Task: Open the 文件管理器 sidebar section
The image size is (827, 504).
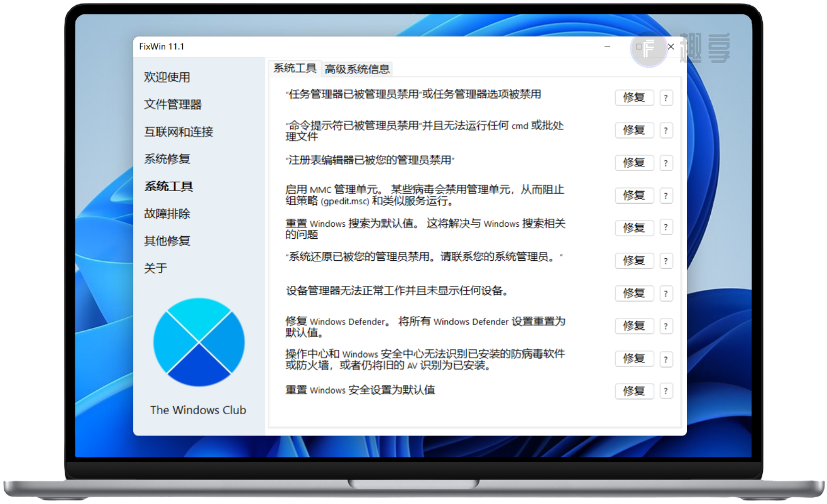Action: click(x=173, y=104)
